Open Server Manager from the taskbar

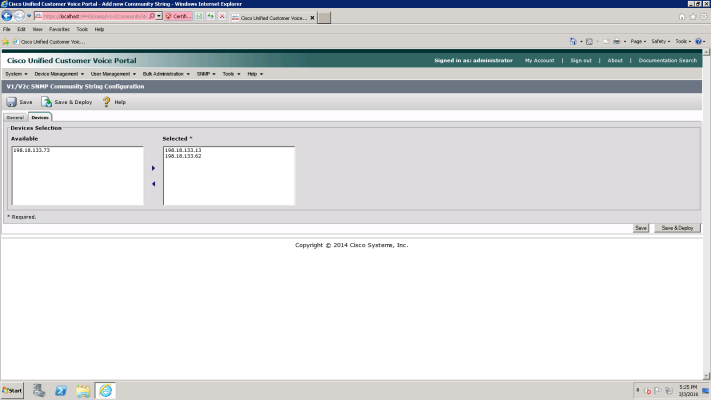tap(39, 390)
